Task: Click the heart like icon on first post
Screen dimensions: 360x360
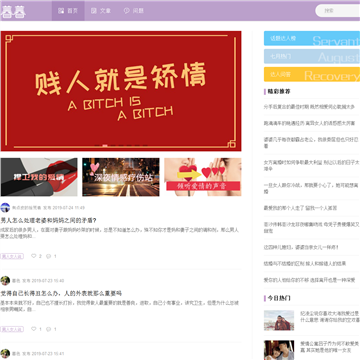Action: [34, 256]
